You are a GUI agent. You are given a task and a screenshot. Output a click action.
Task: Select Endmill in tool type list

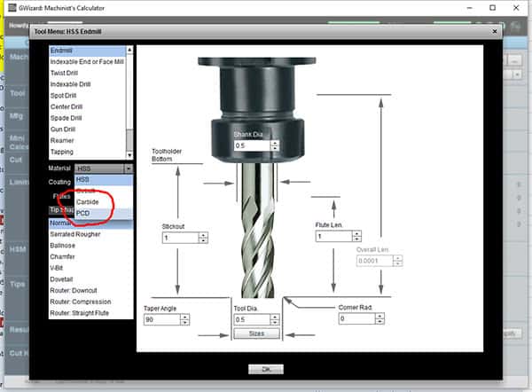point(87,51)
